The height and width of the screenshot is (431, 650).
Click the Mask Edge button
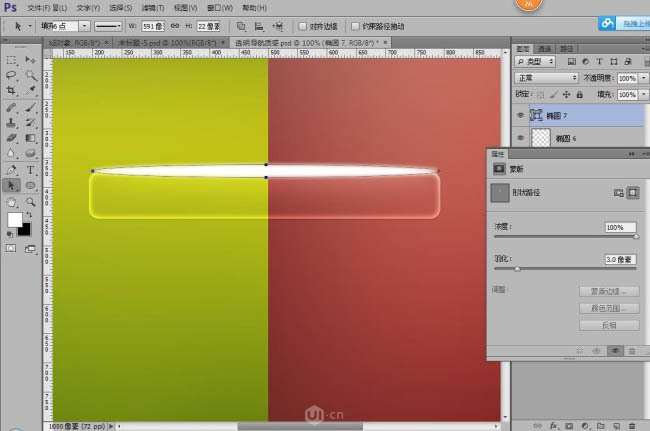609,292
